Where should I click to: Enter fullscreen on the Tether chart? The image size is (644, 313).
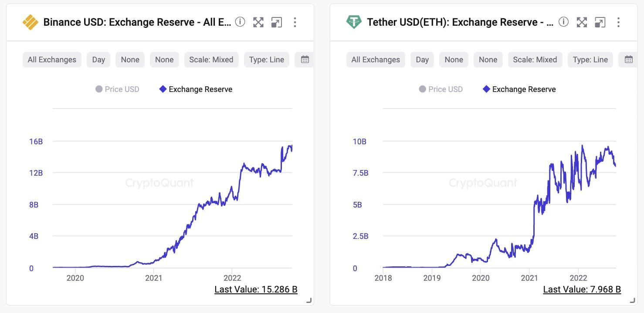pyautogui.click(x=582, y=22)
